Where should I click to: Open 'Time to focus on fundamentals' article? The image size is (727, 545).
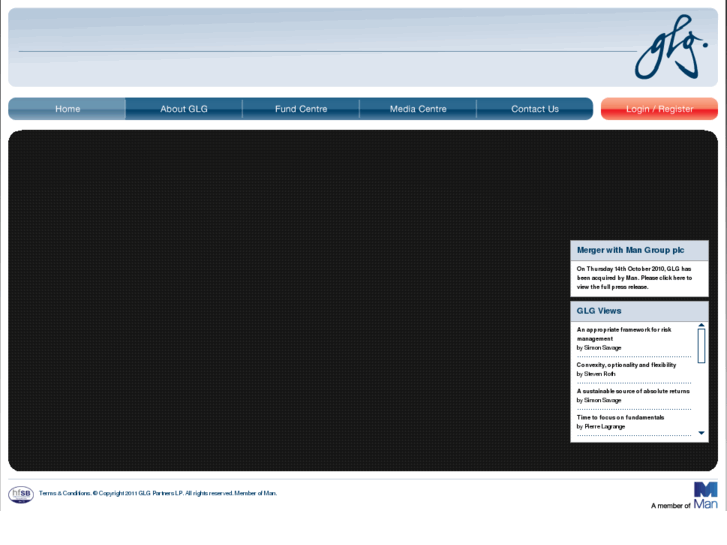pyautogui.click(x=620, y=417)
